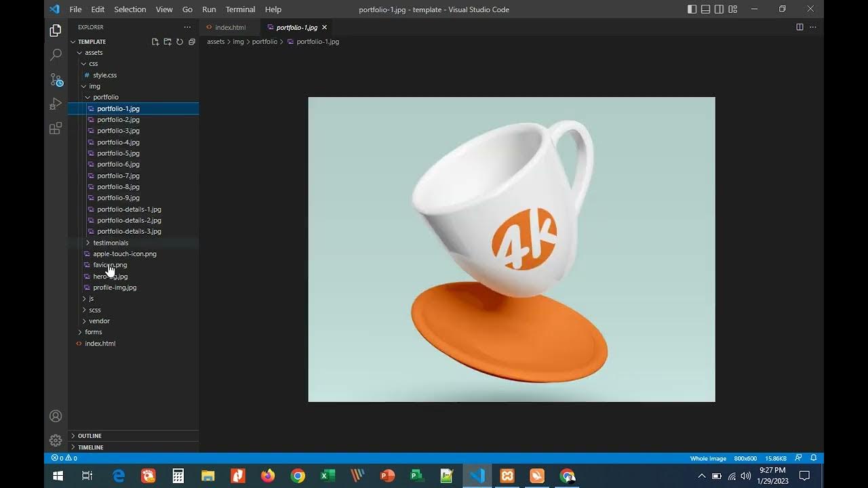Open PowerPoint from the taskbar
Screen dimensions: 868x488
(x=387, y=476)
